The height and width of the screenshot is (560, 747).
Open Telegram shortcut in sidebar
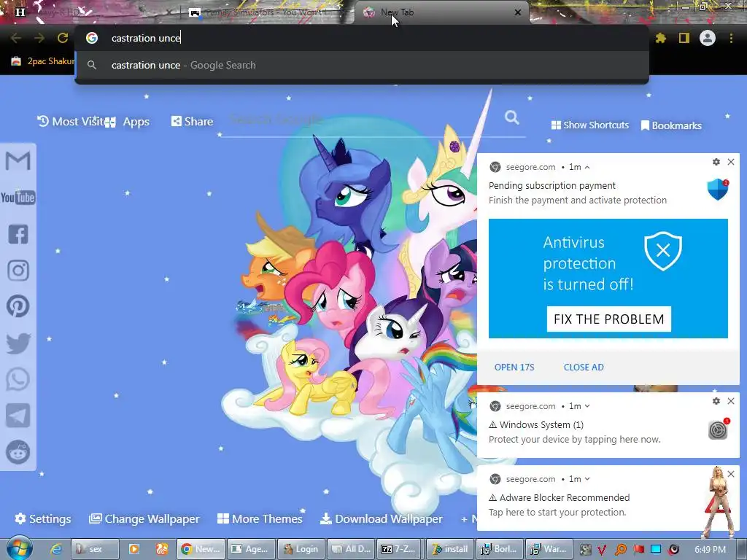click(x=18, y=416)
